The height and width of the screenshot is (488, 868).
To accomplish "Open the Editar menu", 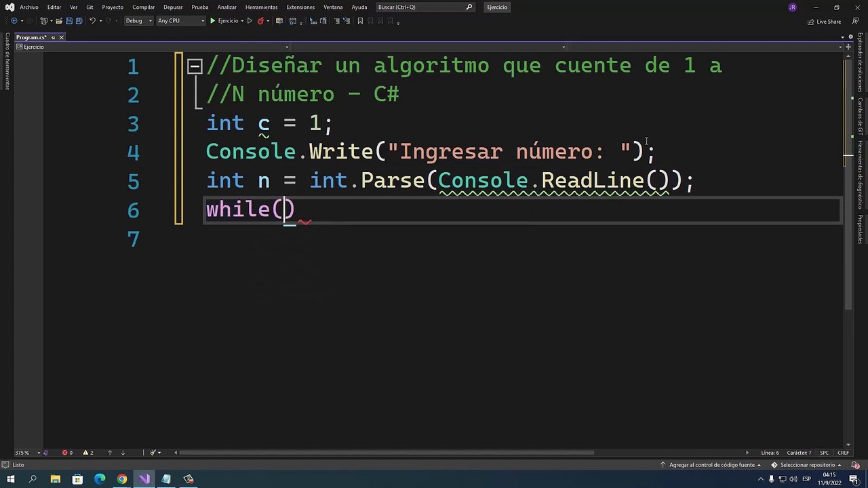I will click(54, 7).
